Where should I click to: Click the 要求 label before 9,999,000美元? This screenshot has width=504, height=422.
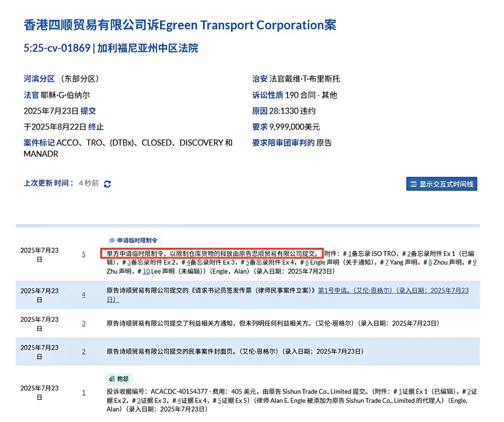pos(260,127)
